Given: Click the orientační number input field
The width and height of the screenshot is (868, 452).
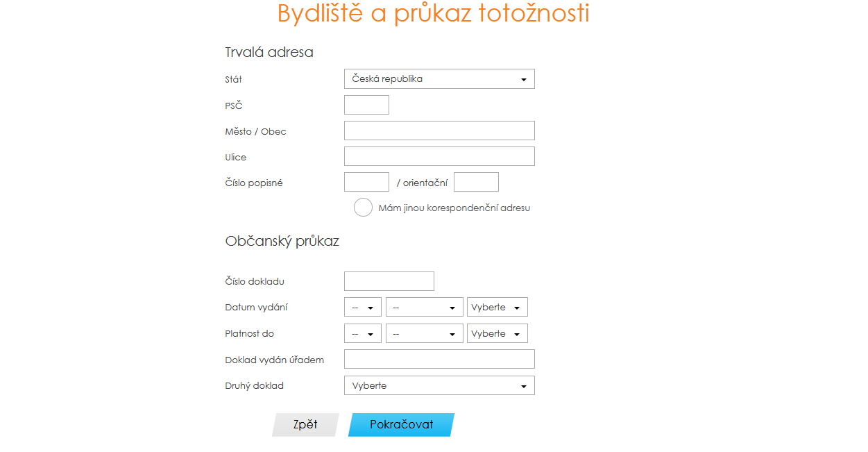Looking at the screenshot, I should (476, 181).
